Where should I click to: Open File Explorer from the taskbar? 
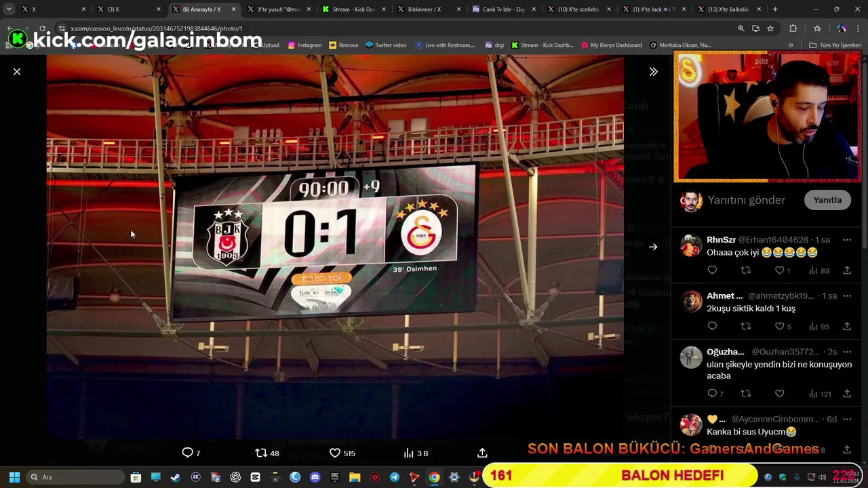(355, 477)
